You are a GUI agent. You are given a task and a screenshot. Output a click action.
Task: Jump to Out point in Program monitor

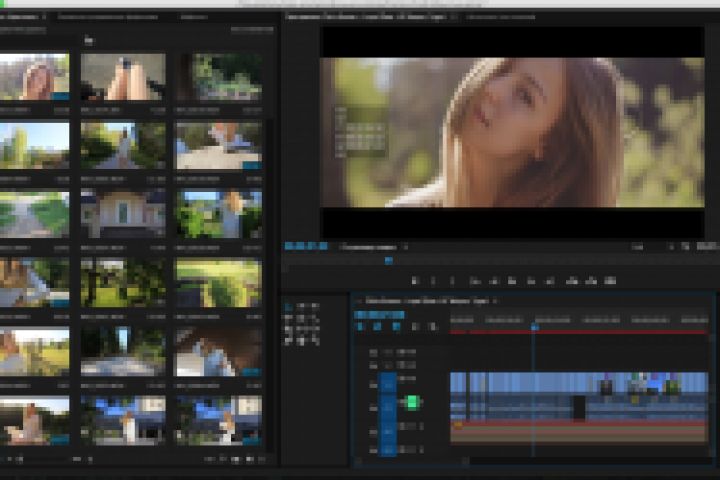coord(550,281)
